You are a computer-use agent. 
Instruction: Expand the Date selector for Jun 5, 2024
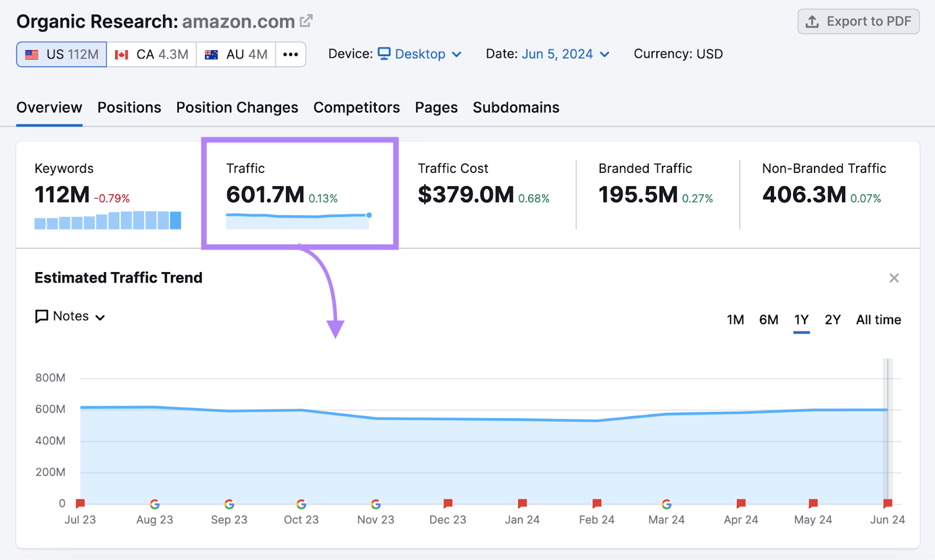[605, 54]
